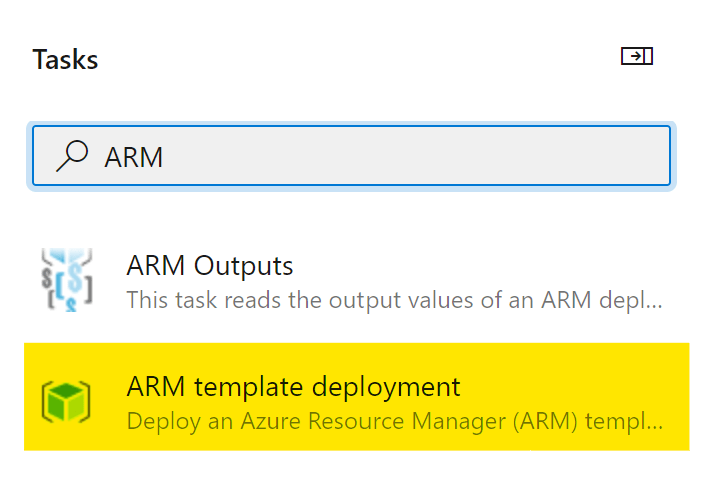Click "Deploy an Azure" description start
This screenshot has width=728, height=480.
[x=196, y=419]
